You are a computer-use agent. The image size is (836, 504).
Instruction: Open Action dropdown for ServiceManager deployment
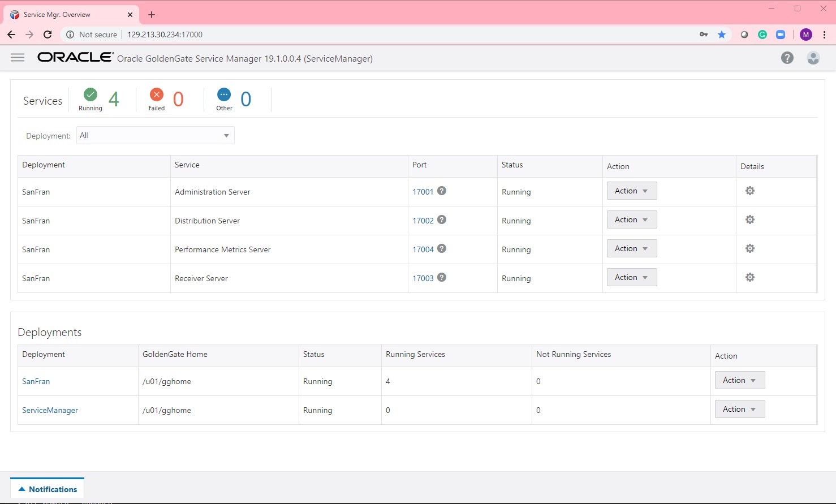[x=740, y=409]
